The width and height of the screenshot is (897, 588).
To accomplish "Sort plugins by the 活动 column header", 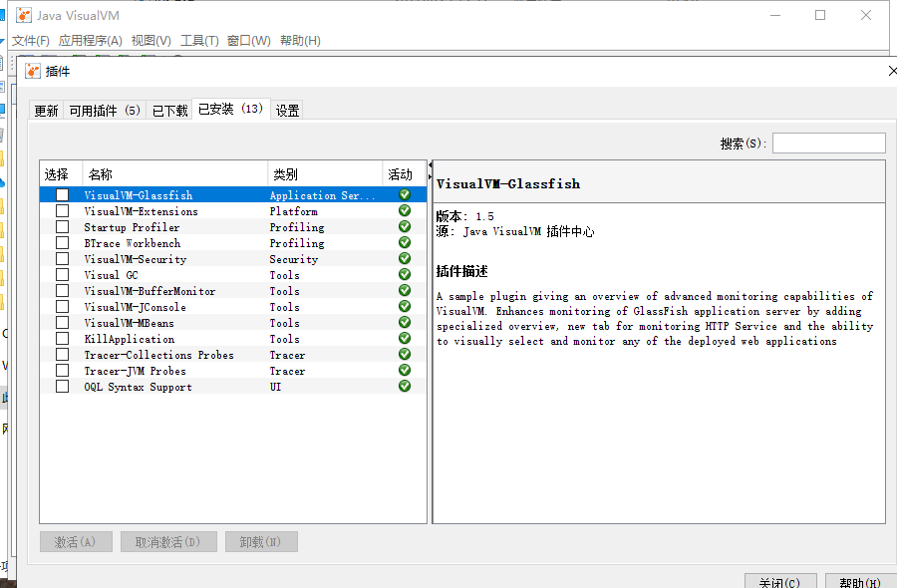I will pyautogui.click(x=404, y=173).
